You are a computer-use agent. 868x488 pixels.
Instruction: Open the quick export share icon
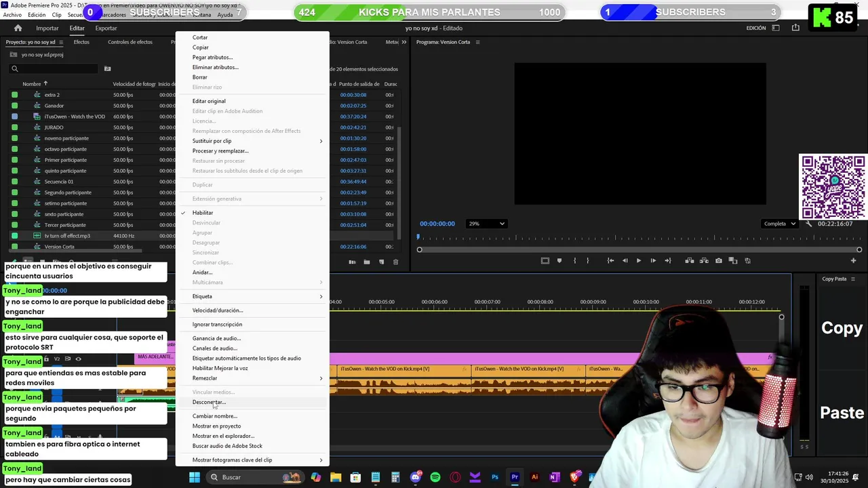(x=795, y=28)
